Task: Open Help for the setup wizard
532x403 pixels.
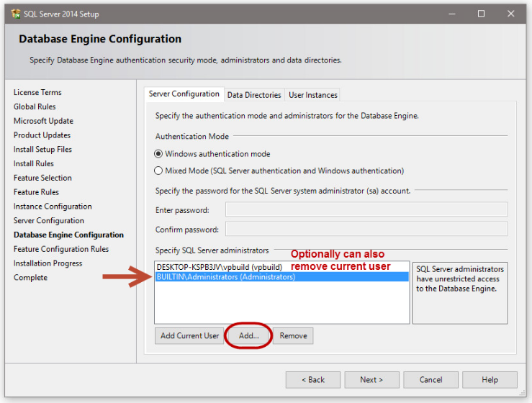Action: point(490,380)
